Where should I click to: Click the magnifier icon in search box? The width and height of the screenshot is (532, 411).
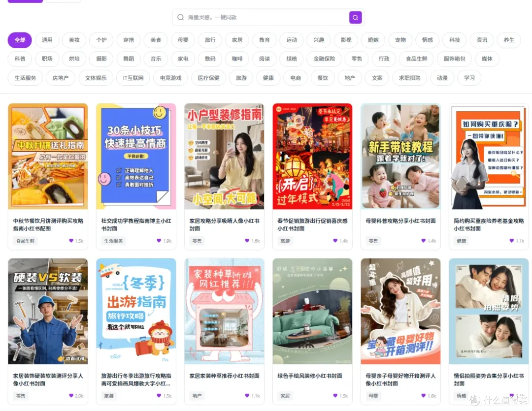[180, 17]
